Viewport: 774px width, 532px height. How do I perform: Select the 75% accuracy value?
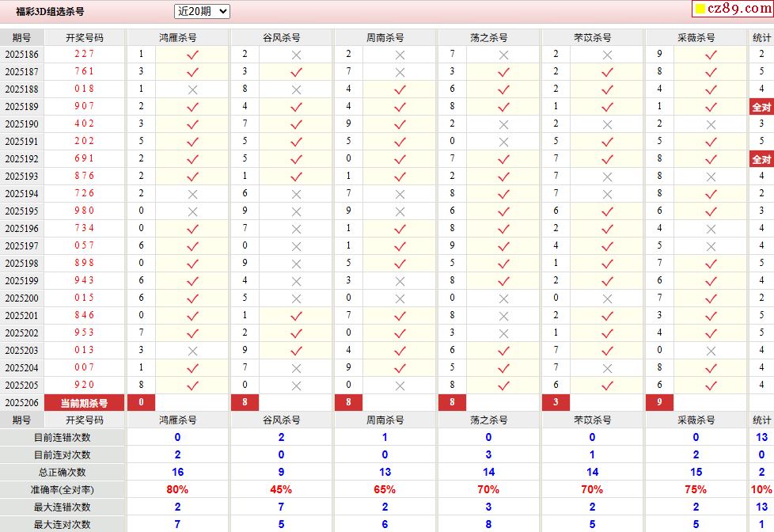[696, 489]
